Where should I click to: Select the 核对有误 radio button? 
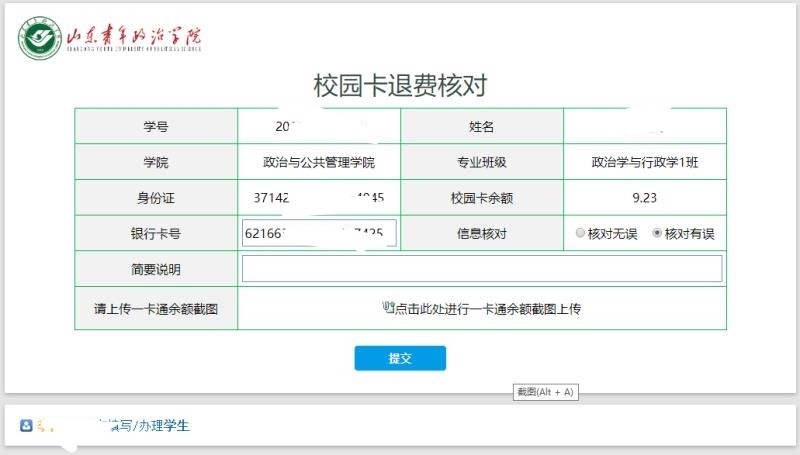coord(657,233)
